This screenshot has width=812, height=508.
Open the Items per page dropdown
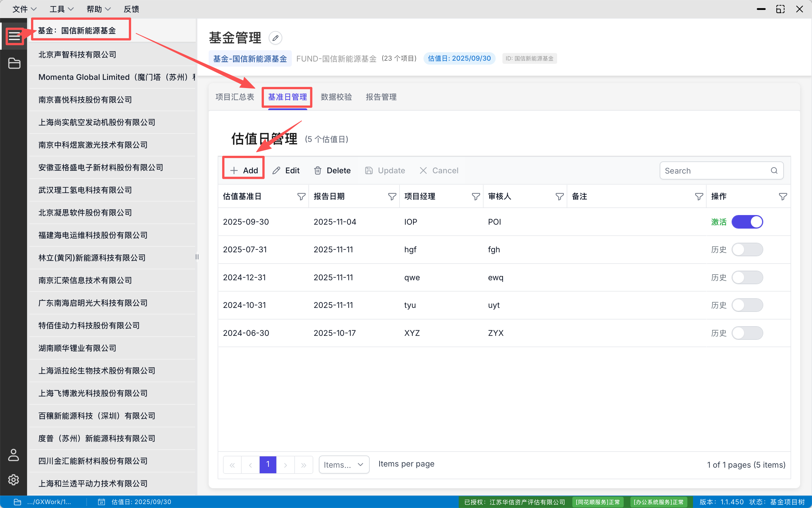click(344, 465)
